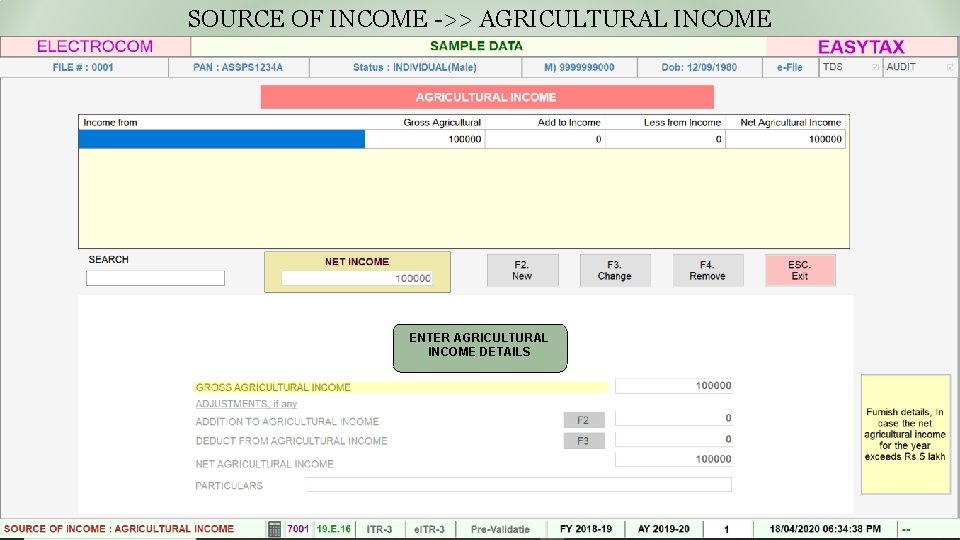Click FY 2018-19 in the status bar
The width and height of the screenshot is (960, 540).
(x=586, y=529)
